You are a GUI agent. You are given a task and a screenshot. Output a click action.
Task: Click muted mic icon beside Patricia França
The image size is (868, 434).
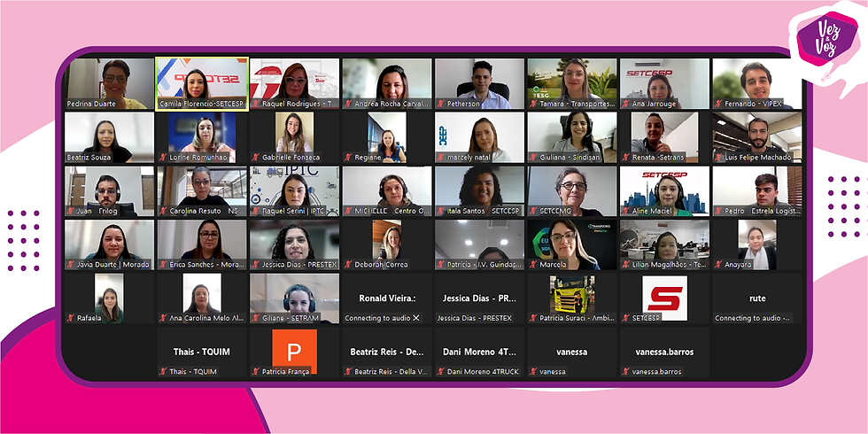click(255, 371)
